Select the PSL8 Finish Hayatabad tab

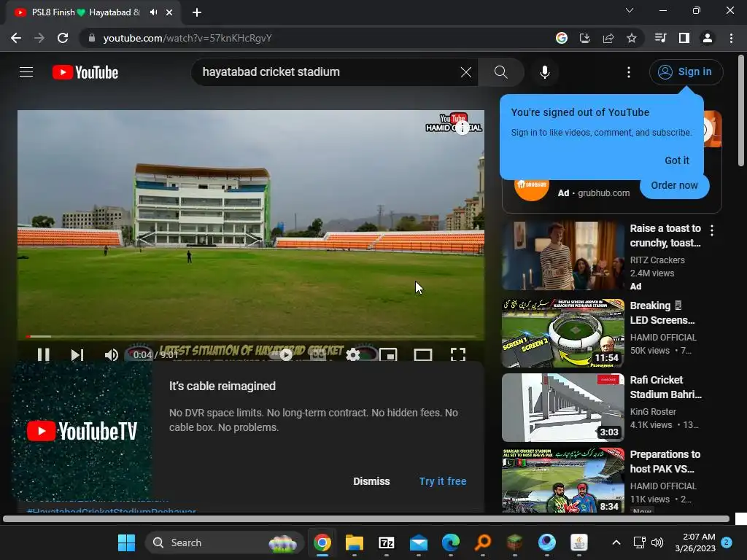[x=93, y=13]
